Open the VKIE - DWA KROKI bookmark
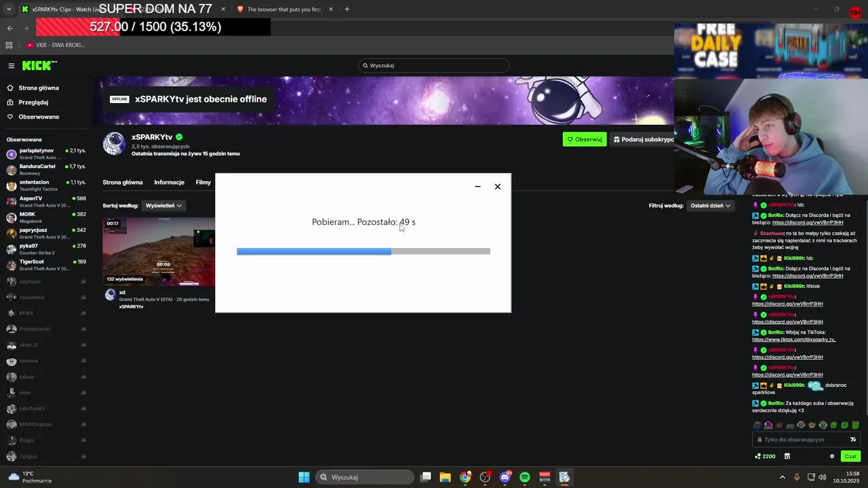 coord(56,45)
